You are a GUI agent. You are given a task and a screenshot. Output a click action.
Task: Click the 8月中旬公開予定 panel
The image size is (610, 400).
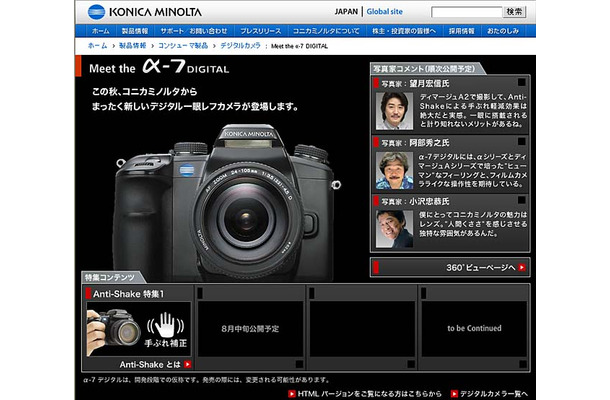pos(250,329)
